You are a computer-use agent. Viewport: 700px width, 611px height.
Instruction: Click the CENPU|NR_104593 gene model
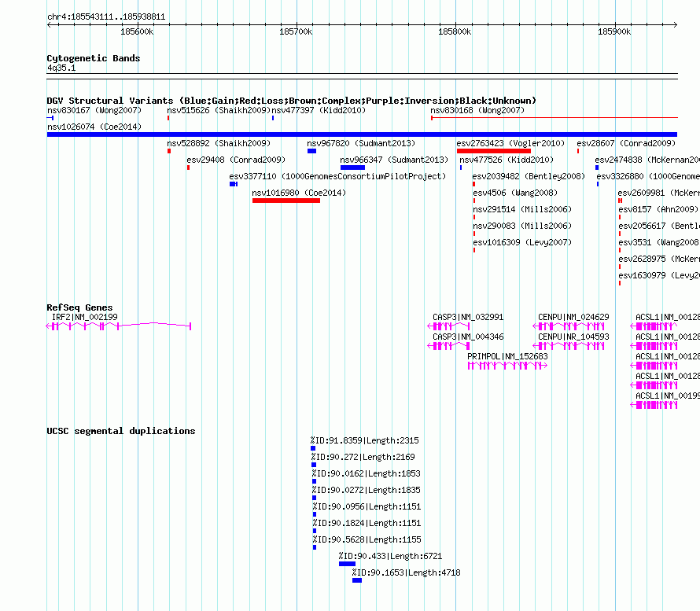(x=569, y=346)
